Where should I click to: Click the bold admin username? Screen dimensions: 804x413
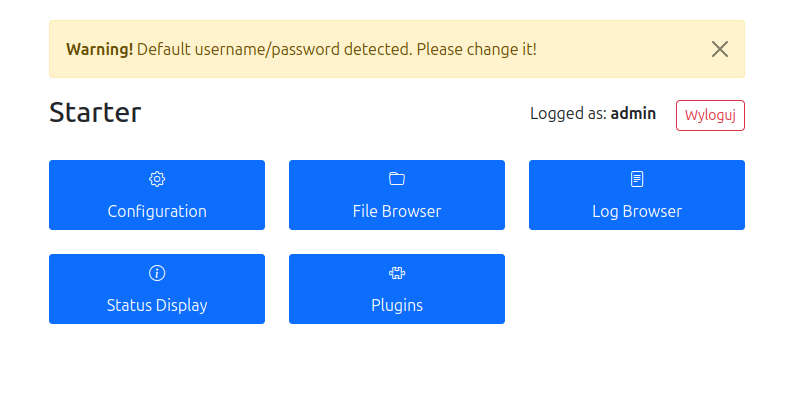coord(633,114)
